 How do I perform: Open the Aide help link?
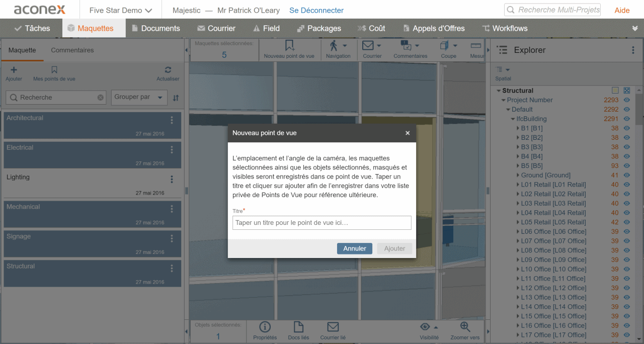tap(622, 10)
